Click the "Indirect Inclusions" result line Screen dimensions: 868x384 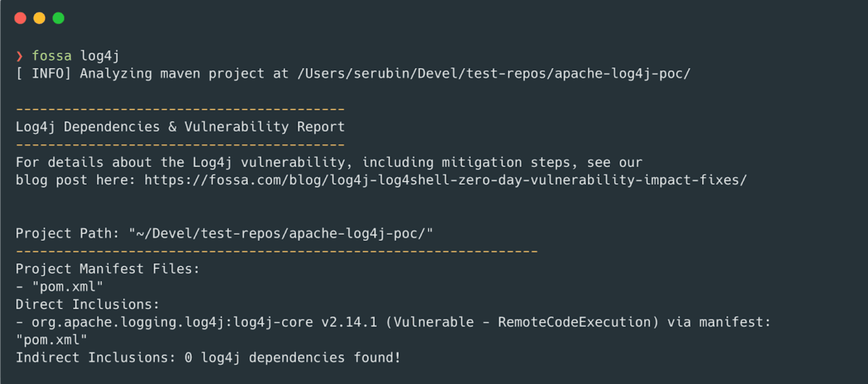(x=208, y=358)
